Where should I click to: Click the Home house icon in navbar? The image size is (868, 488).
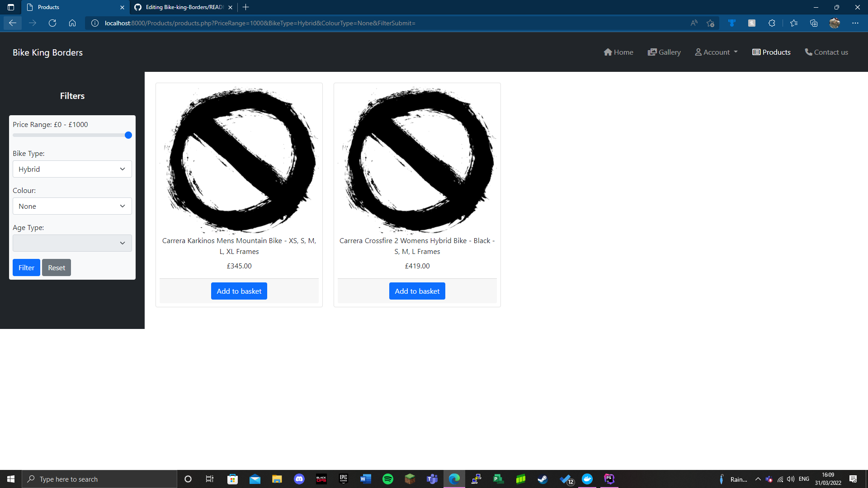(608, 52)
